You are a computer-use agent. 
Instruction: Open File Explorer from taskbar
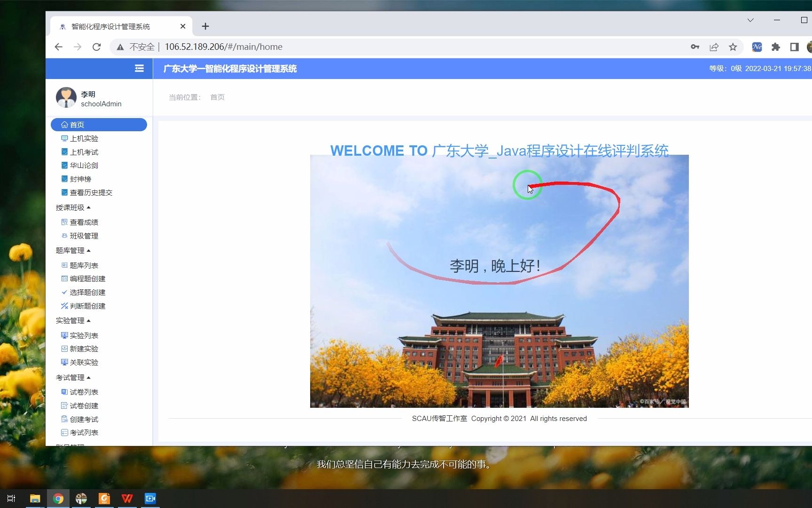(x=35, y=499)
